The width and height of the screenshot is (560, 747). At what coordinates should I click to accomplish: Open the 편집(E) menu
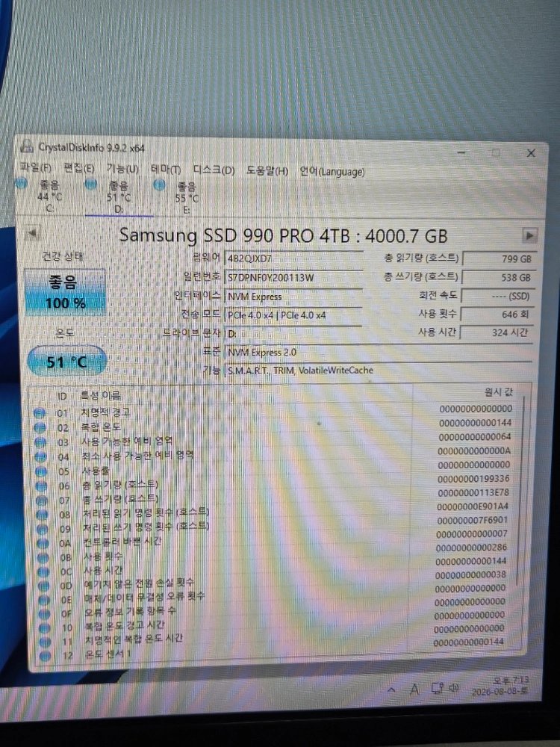click(79, 168)
